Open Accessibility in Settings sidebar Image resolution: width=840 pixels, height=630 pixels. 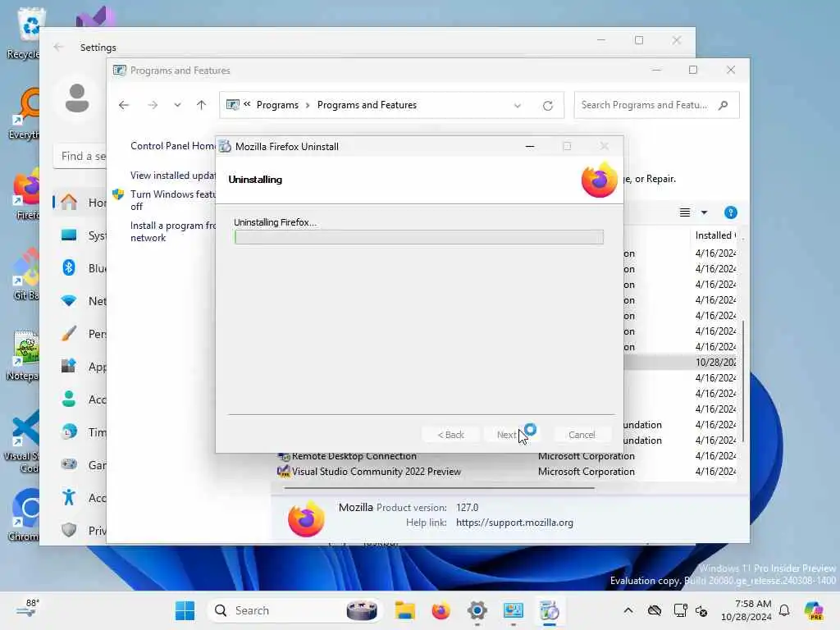click(80, 498)
